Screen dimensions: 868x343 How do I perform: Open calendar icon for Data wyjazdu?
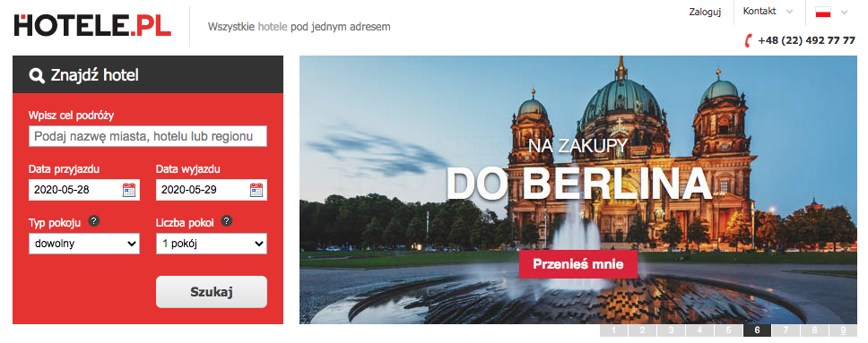click(256, 190)
